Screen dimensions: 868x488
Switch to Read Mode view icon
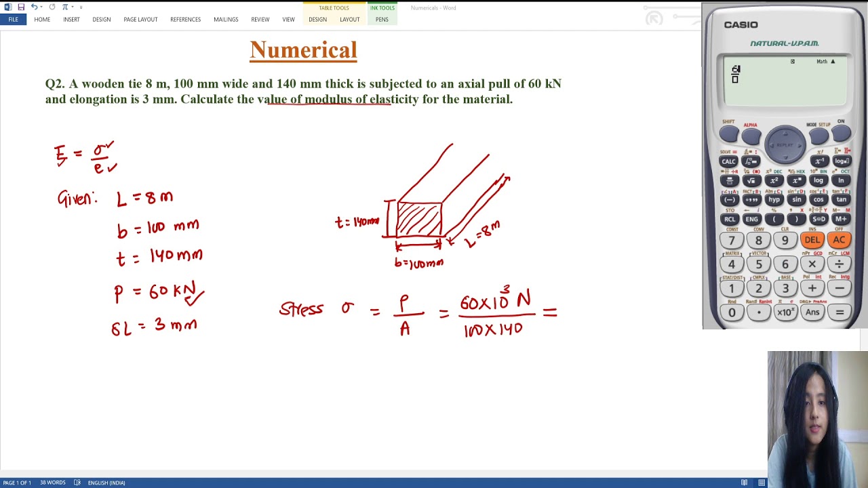745,483
